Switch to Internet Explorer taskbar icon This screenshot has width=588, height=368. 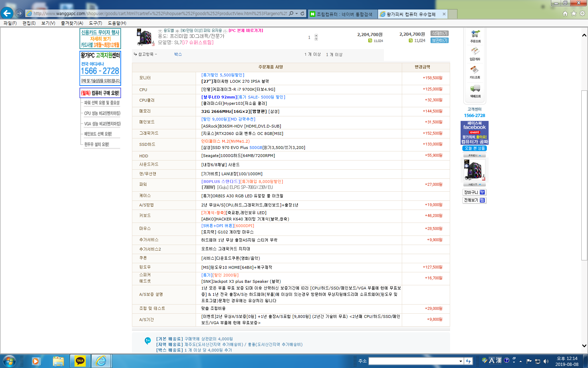point(101,361)
